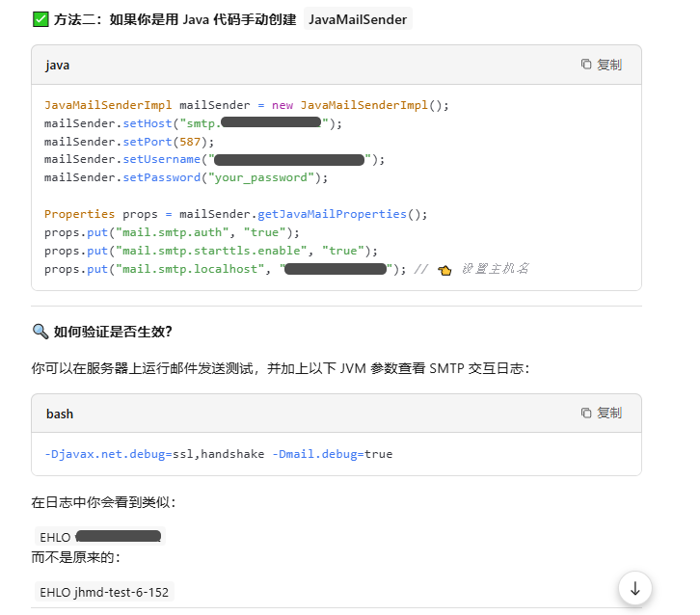This screenshot has height=615, width=700.
Task: Click the mail.smtp.starttls.enable line
Action: (x=211, y=251)
